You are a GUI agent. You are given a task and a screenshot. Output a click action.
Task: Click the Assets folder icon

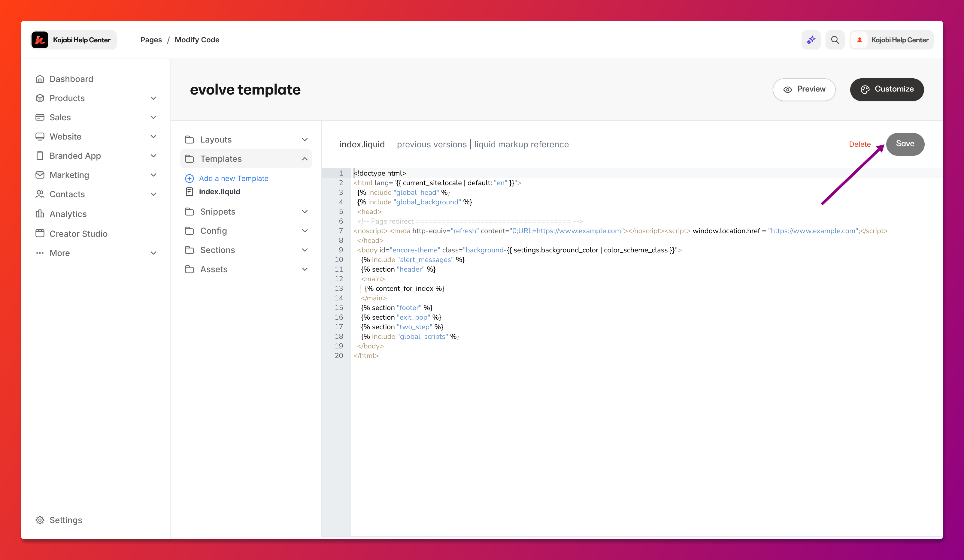click(189, 269)
